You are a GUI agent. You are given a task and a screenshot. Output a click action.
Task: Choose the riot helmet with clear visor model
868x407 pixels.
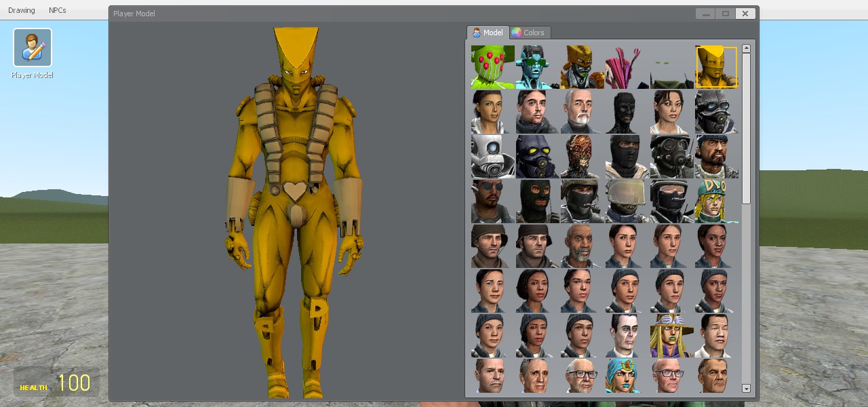(x=627, y=201)
